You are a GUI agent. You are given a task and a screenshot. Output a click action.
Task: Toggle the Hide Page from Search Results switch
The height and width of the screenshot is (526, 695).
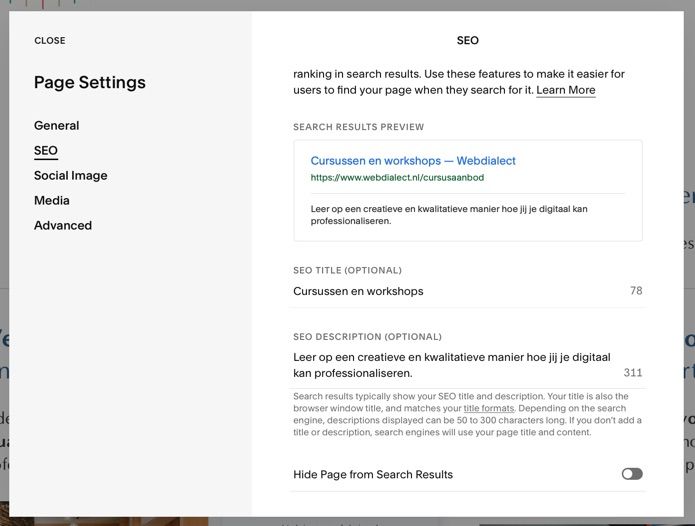coord(631,474)
